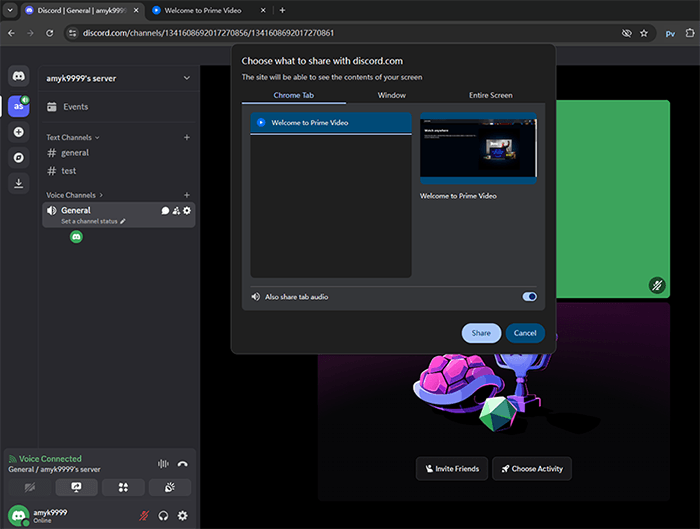Click Set a channel status text
The width and height of the screenshot is (700, 529).
click(89, 221)
